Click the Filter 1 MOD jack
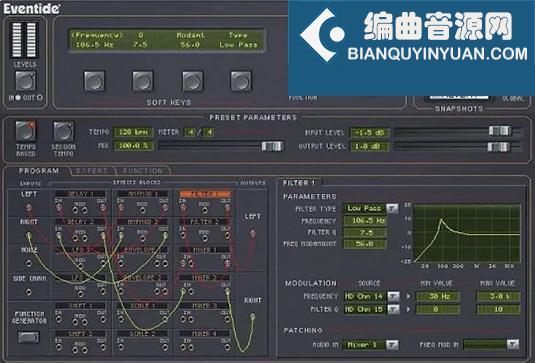The height and width of the screenshot is (363, 535). coord(204,210)
